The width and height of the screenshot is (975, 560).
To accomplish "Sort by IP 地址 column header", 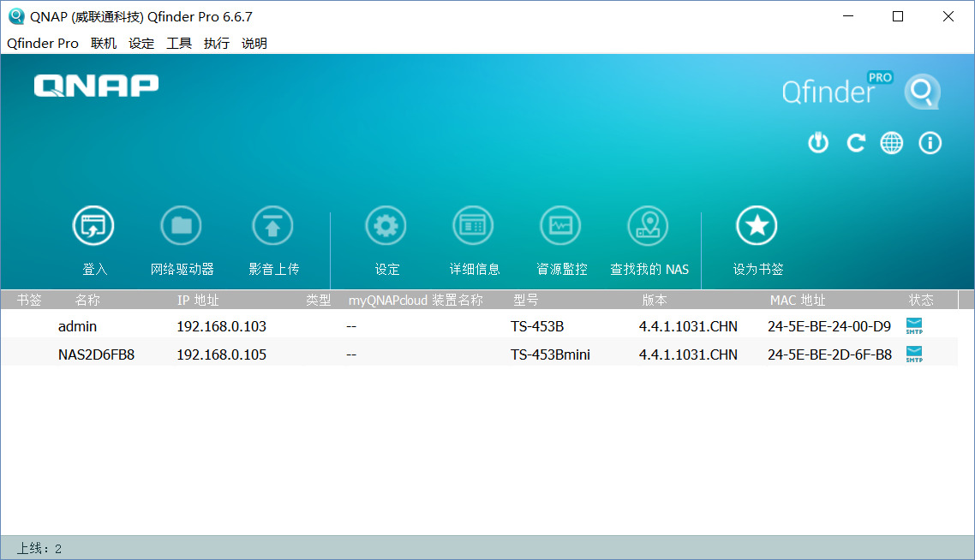I will (198, 301).
